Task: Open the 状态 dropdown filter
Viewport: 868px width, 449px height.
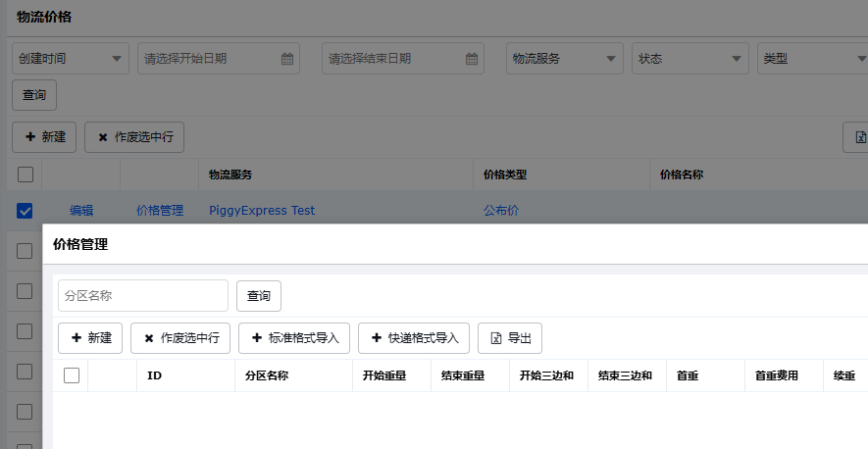Action: 690,59
